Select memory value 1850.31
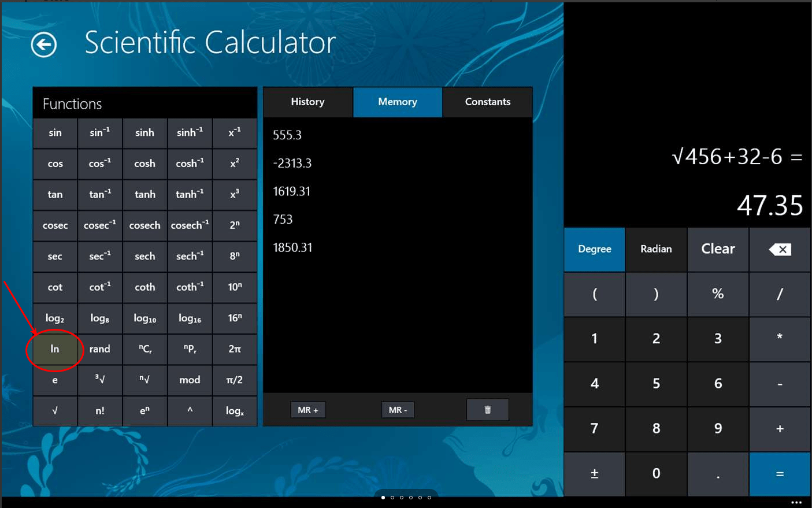 point(292,247)
